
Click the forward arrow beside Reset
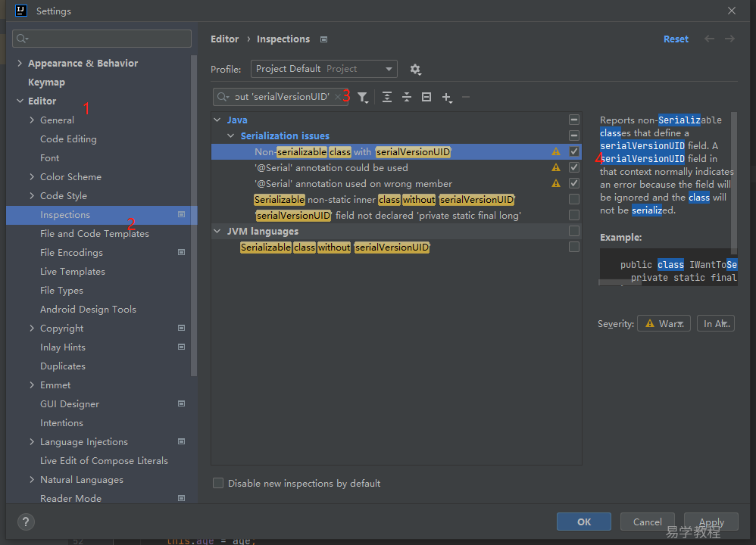pos(729,39)
